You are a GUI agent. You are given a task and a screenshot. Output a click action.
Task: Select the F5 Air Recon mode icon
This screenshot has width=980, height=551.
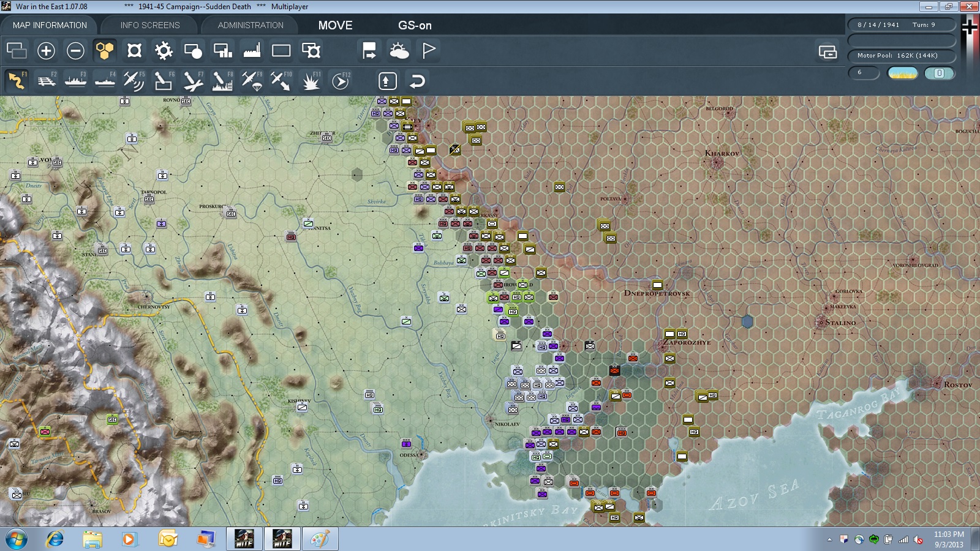click(134, 81)
